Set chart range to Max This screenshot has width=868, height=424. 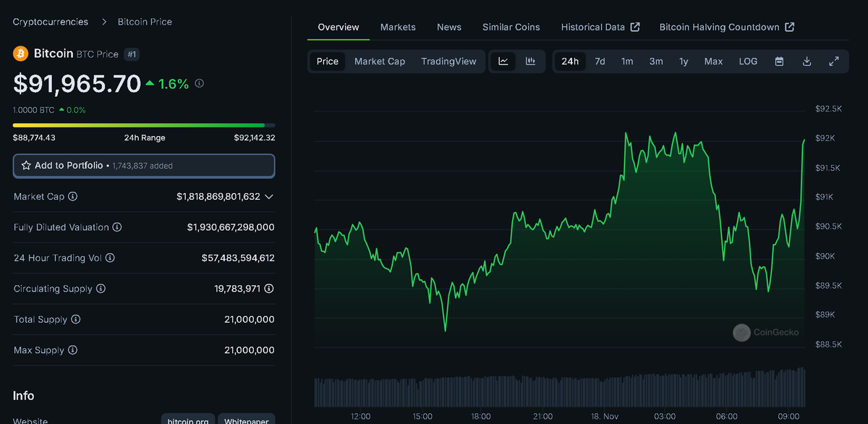[713, 62]
